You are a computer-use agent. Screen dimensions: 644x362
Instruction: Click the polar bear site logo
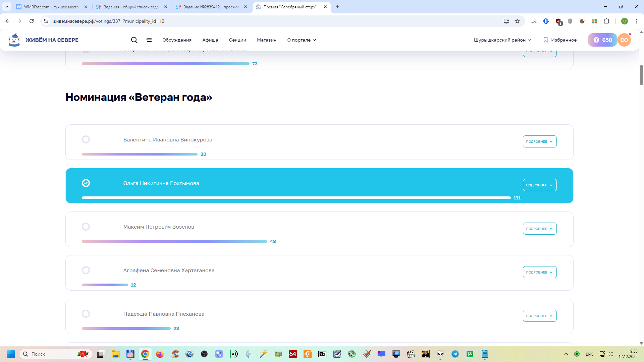tap(14, 40)
